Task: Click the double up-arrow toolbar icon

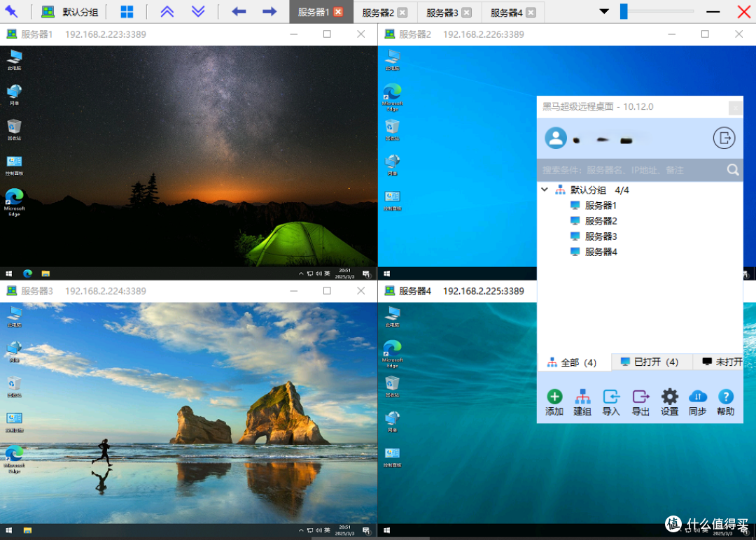Action: [167, 12]
